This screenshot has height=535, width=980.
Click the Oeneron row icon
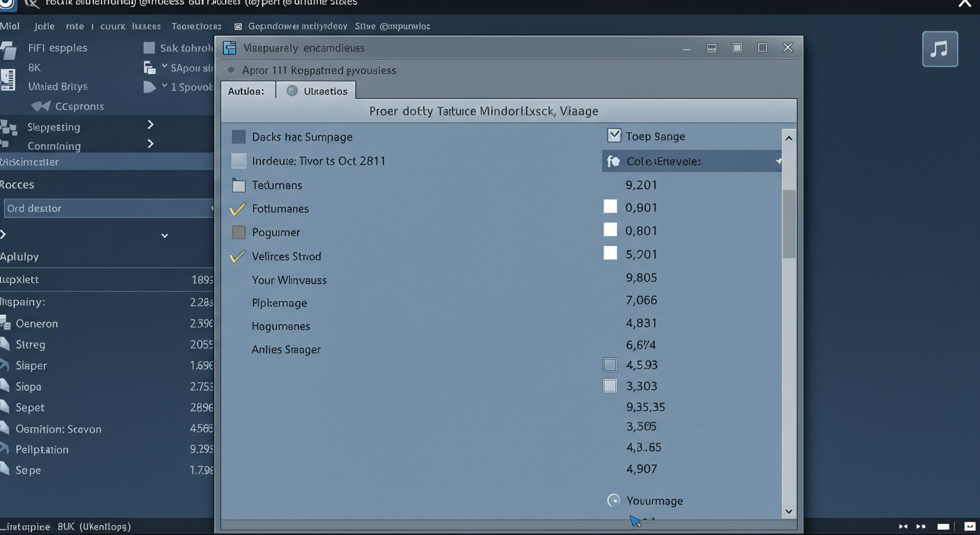[6, 323]
